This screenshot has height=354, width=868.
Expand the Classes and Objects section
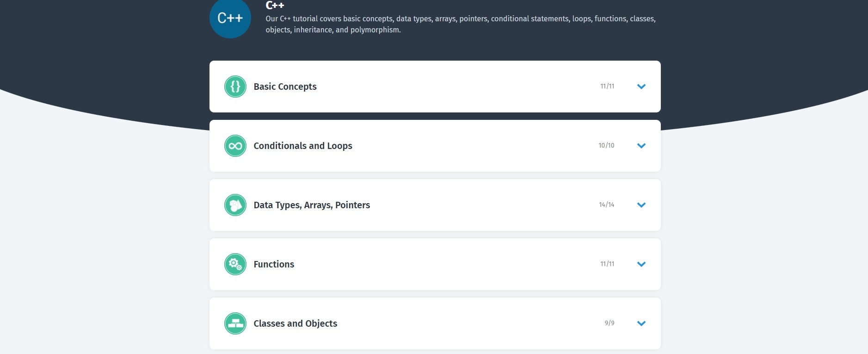641,323
